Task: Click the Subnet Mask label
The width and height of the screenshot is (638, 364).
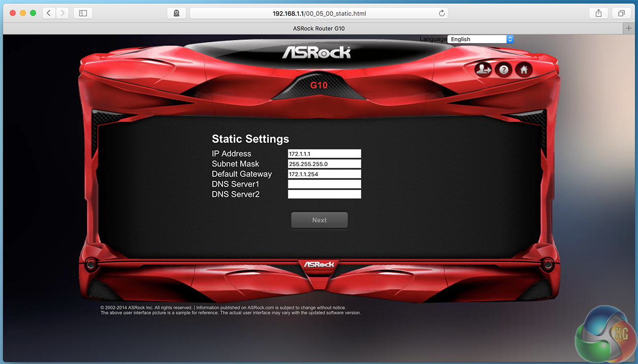Action: click(x=236, y=164)
